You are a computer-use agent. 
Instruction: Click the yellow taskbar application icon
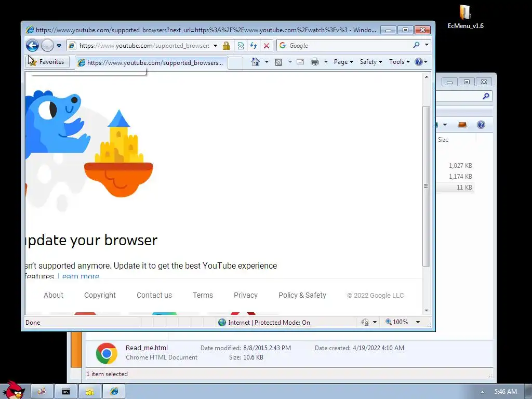coord(89,392)
